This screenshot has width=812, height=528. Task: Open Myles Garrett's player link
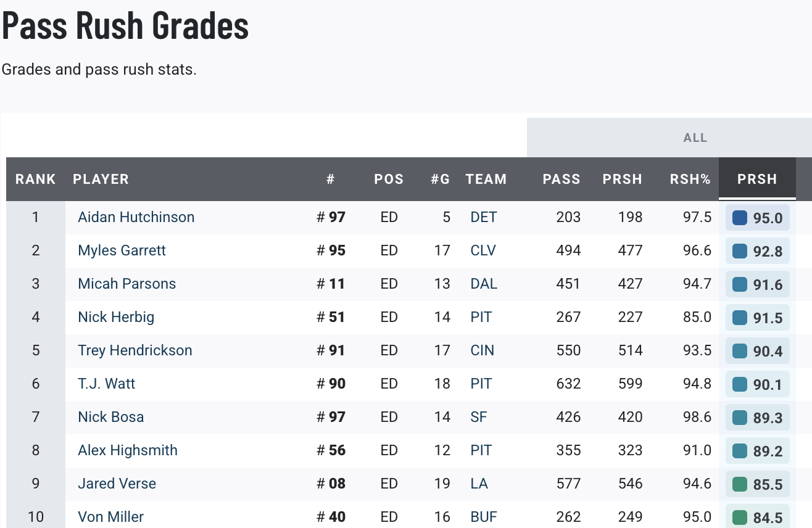(x=122, y=250)
